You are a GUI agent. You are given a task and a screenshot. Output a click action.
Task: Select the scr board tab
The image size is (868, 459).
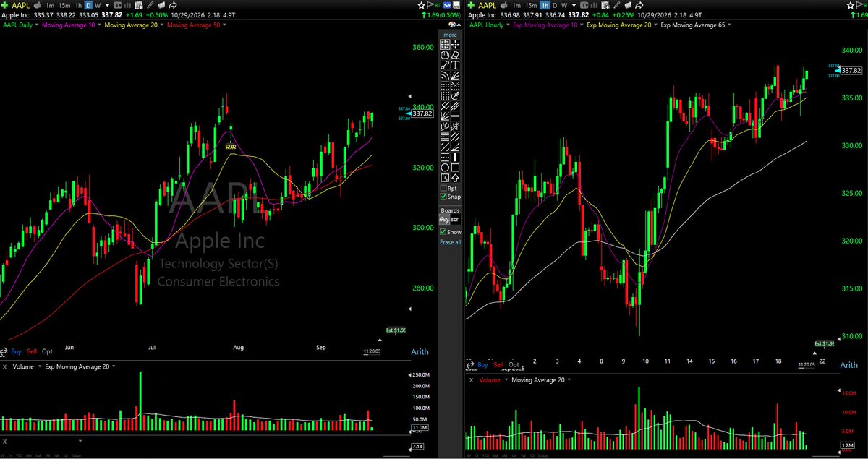click(x=454, y=219)
